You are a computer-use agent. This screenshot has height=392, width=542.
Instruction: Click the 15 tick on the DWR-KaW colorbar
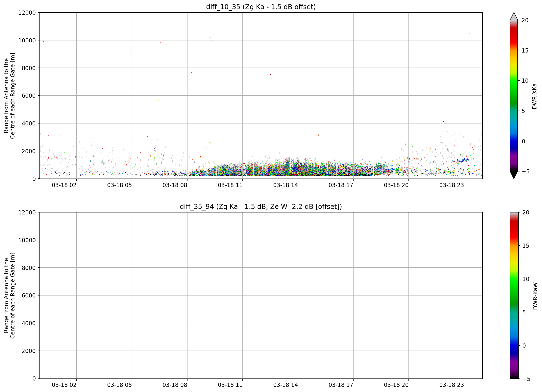coord(526,246)
